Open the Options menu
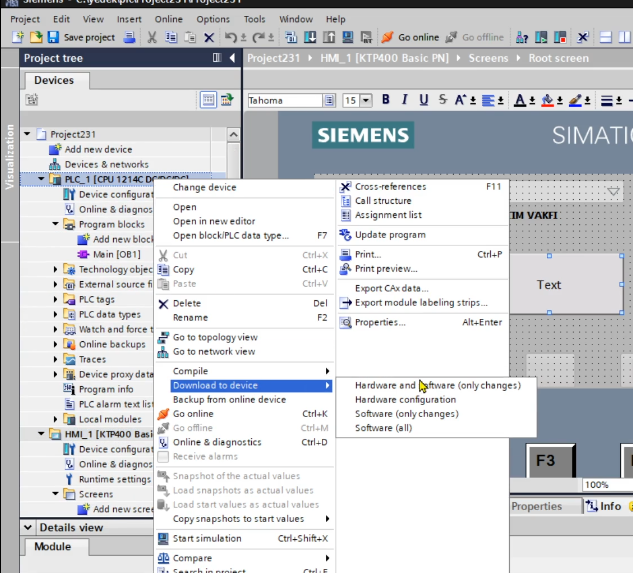Screen dimensions: 633x573 [213, 19]
